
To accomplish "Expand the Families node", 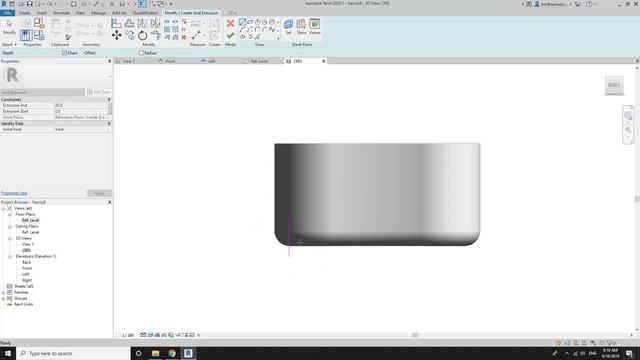I will tap(3, 292).
